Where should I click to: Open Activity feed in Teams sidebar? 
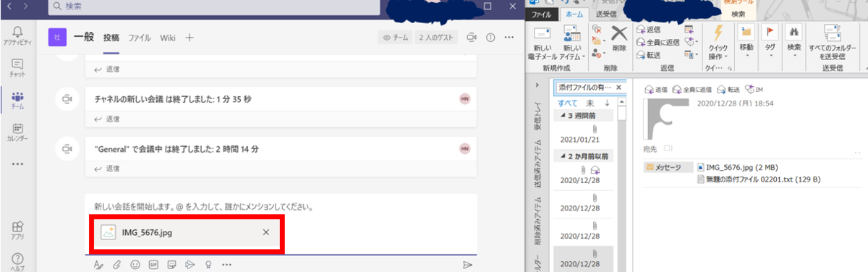[x=17, y=35]
